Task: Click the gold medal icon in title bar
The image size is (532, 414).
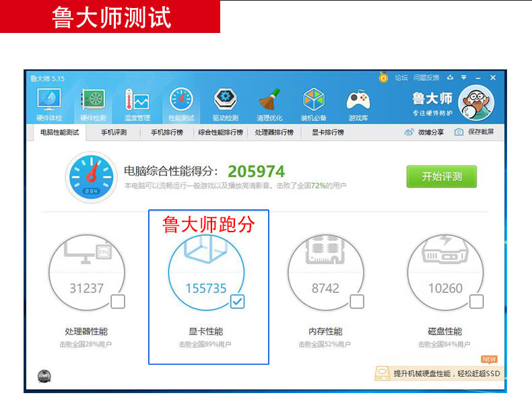Action: 383,77
